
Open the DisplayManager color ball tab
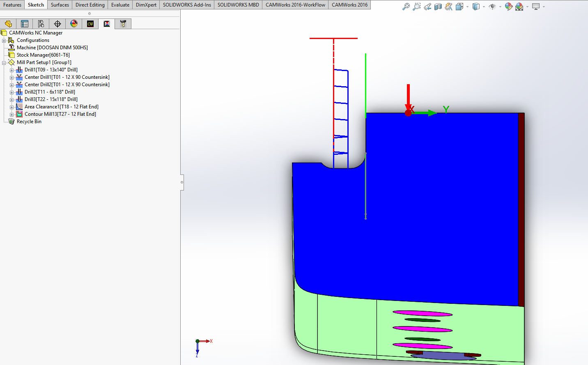74,24
